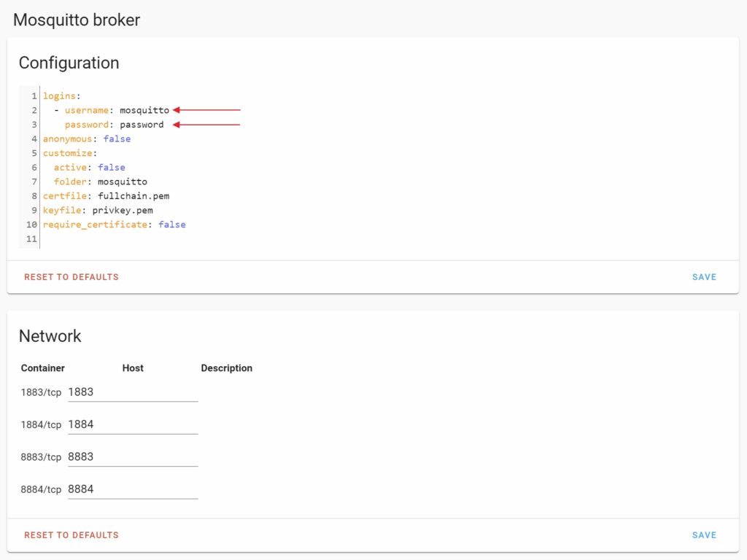Viewport: 747px width, 560px height.
Task: Reset Network settings to defaults
Action: click(x=71, y=534)
